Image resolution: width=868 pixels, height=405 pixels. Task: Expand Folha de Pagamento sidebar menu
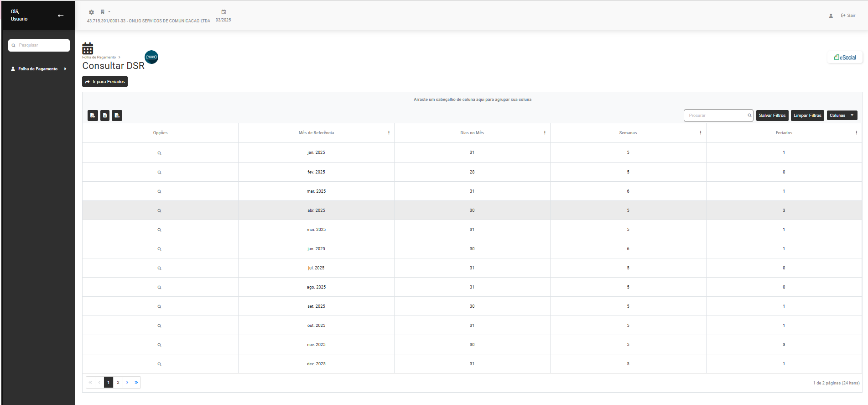pos(38,69)
